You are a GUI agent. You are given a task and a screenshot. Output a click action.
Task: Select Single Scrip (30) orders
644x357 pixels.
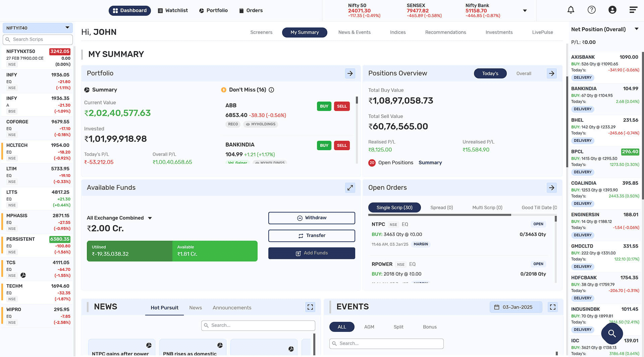click(394, 207)
